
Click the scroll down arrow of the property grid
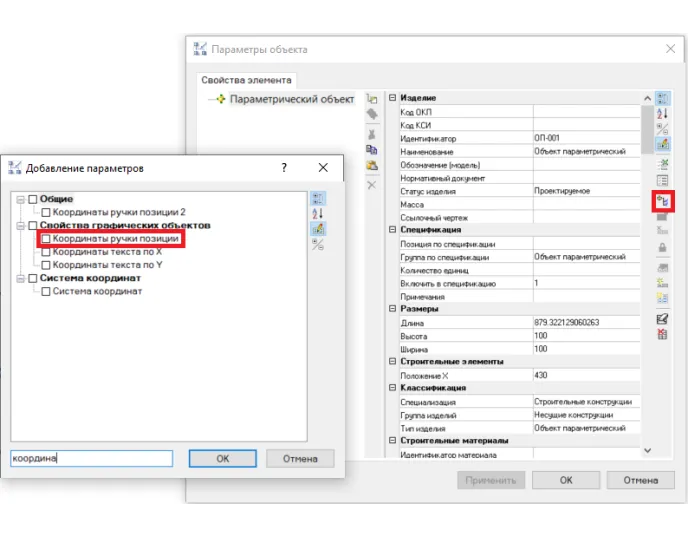coord(647,451)
